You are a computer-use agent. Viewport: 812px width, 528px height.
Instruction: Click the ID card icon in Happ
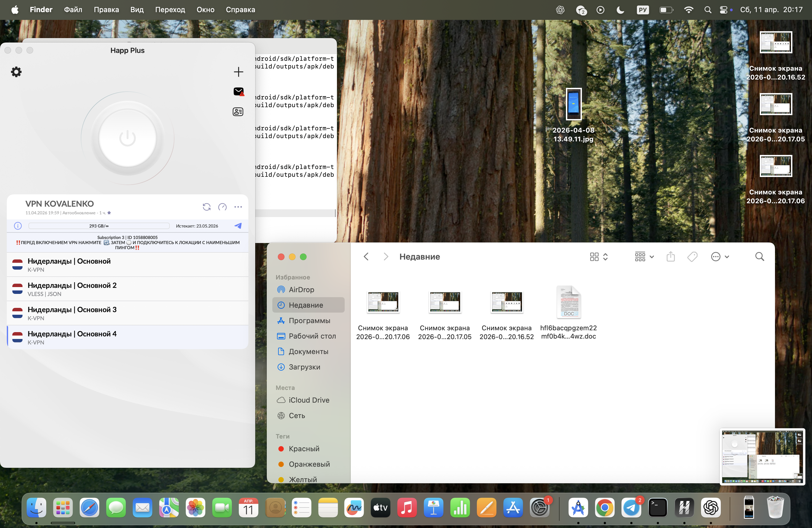pos(238,112)
